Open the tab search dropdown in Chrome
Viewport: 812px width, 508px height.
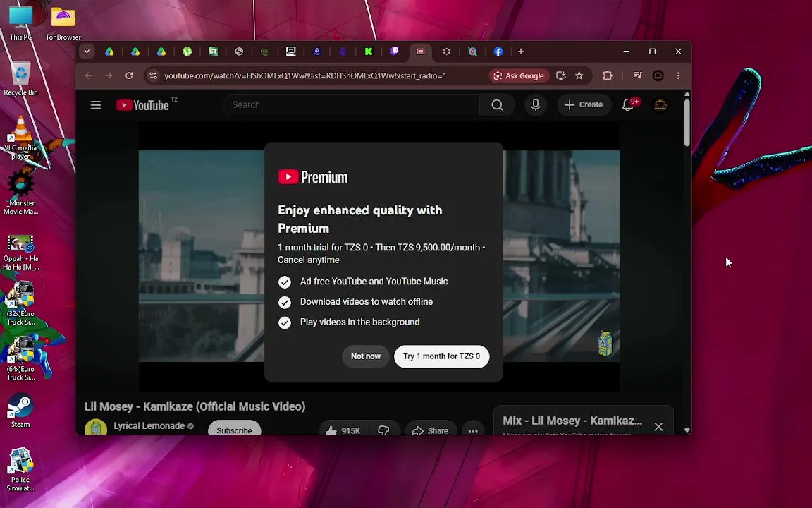(87, 52)
